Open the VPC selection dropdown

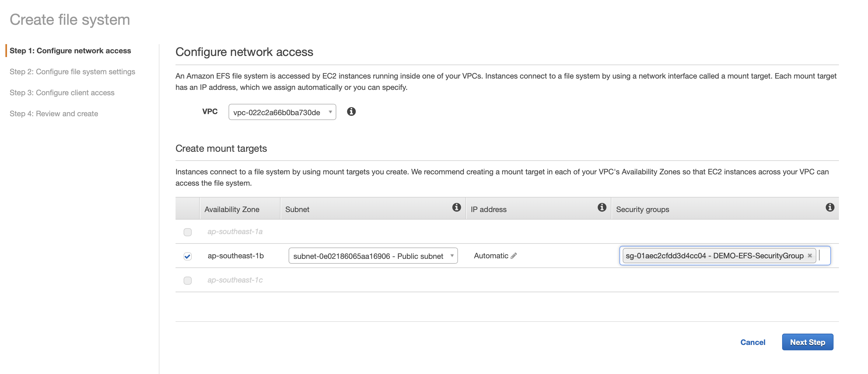[x=282, y=112]
